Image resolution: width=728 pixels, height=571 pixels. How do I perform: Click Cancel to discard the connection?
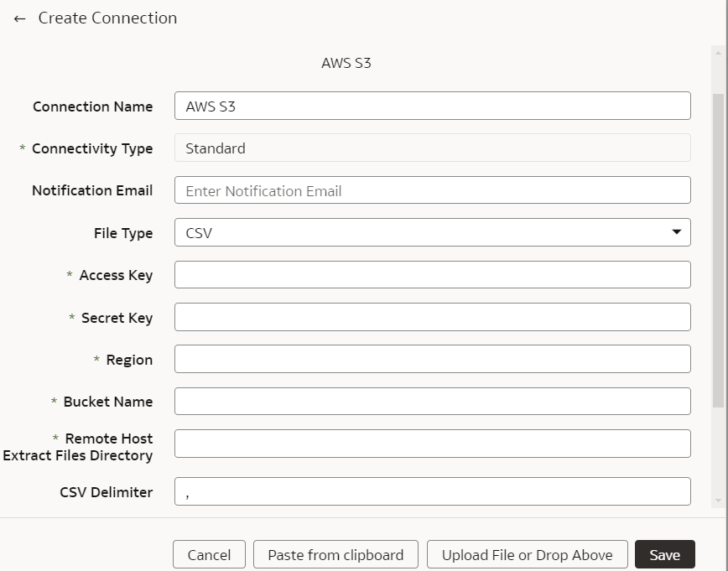[209, 554]
